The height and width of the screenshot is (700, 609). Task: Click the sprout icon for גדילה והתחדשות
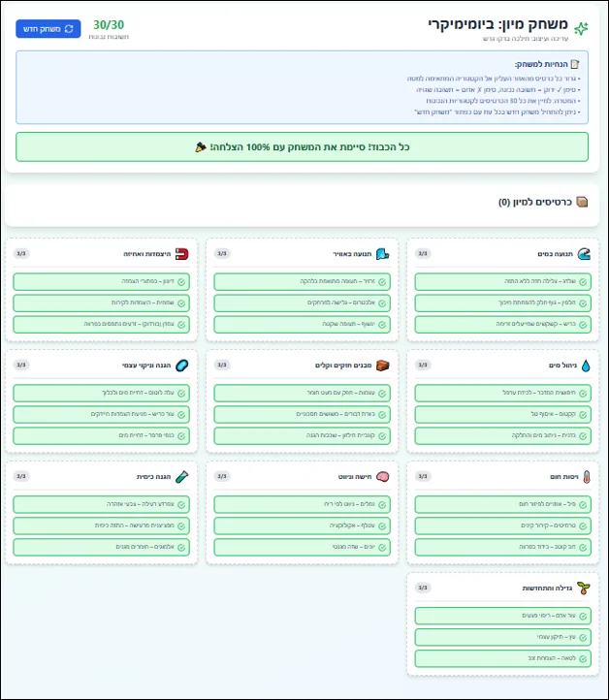[583, 589]
